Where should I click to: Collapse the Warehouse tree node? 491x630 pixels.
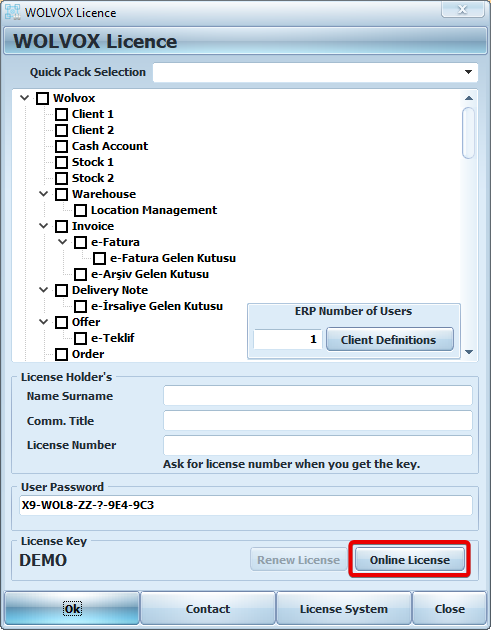point(43,194)
